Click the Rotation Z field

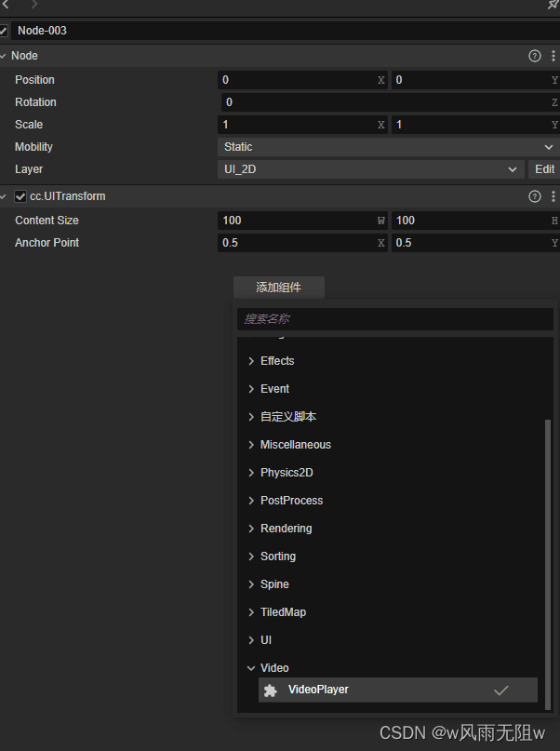[391, 102]
